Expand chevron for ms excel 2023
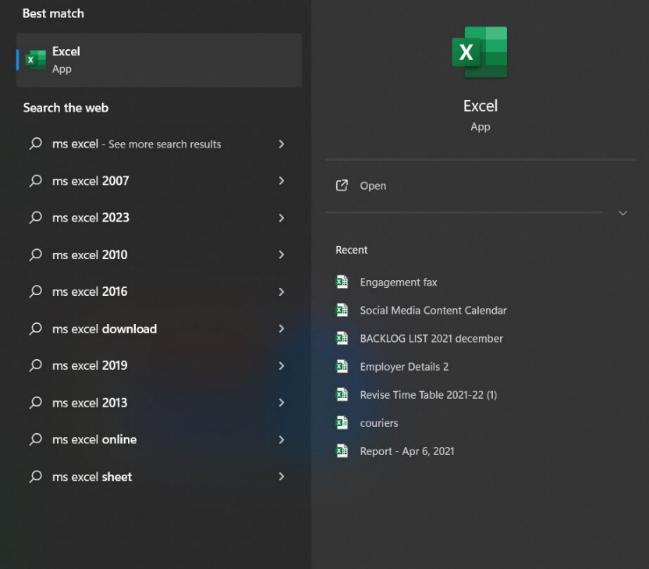 [x=281, y=218]
